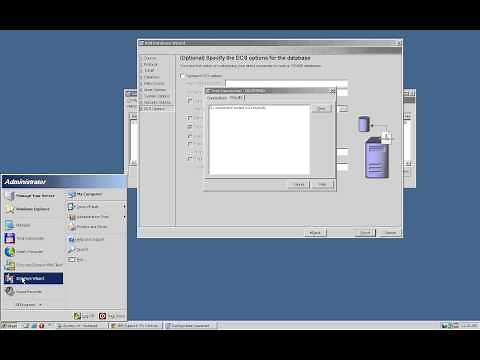Open Manage Your Server in Start menu
The image size is (480, 360).
[x=33, y=196]
